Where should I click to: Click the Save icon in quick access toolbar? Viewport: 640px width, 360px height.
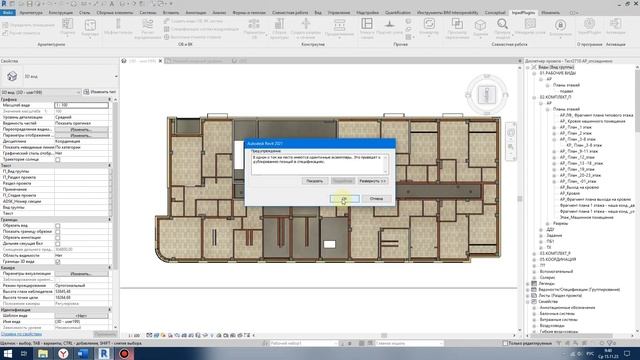(29, 4)
